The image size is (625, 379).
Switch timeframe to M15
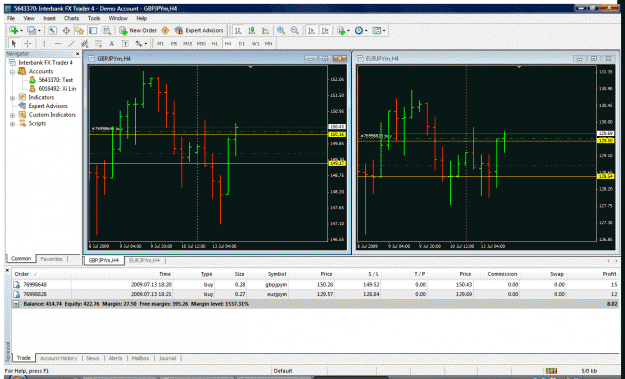(x=187, y=43)
